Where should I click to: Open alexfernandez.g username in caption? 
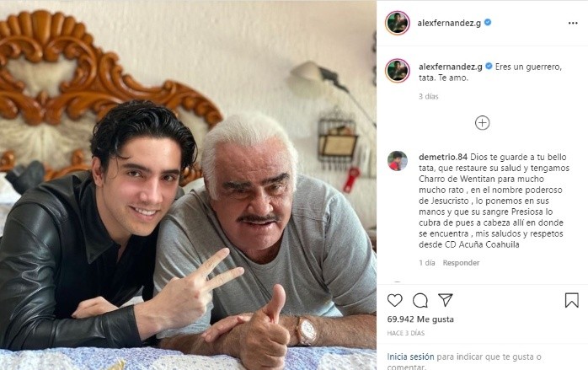point(451,67)
